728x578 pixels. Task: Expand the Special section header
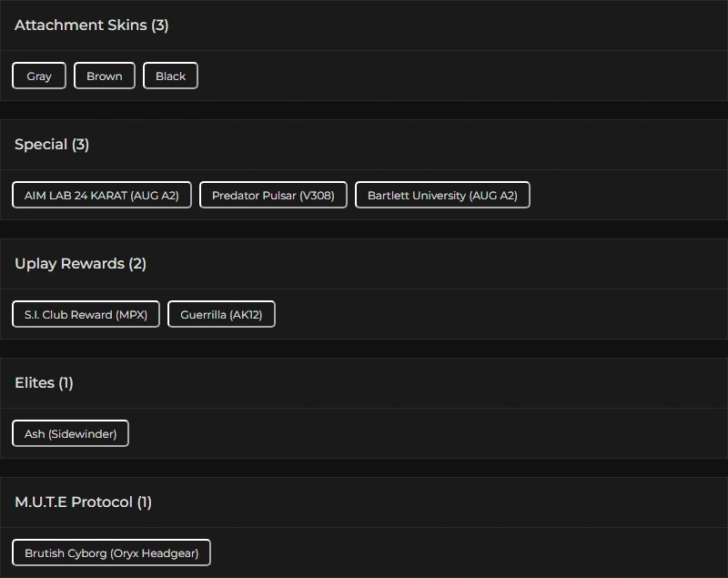[41, 145]
